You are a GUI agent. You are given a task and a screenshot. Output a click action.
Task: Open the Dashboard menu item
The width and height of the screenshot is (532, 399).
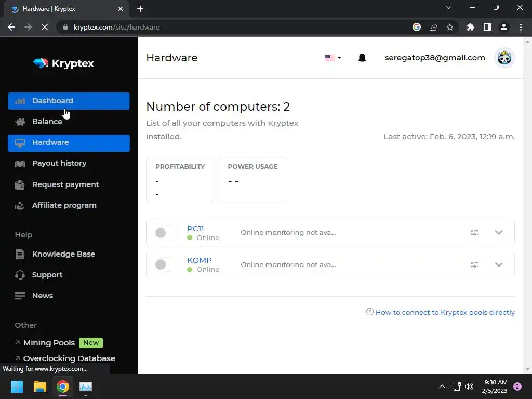(x=69, y=101)
